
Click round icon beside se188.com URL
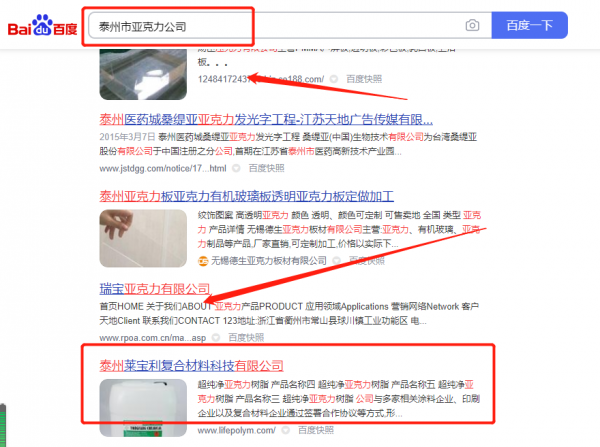pos(334,79)
